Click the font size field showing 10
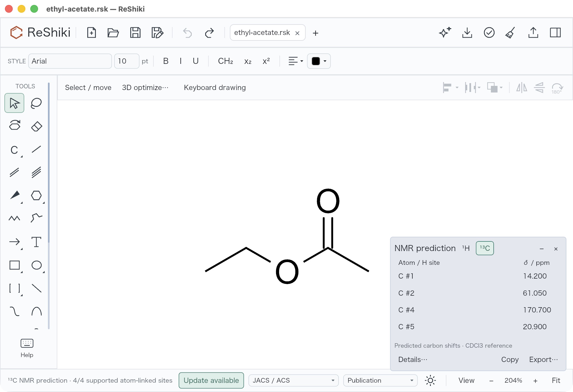The height and width of the screenshot is (392, 573). click(x=127, y=61)
